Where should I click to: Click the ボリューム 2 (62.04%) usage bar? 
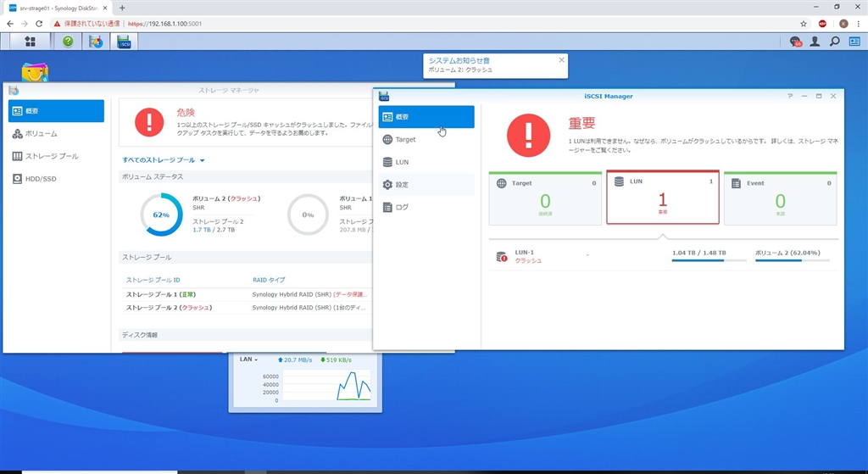[793, 260]
